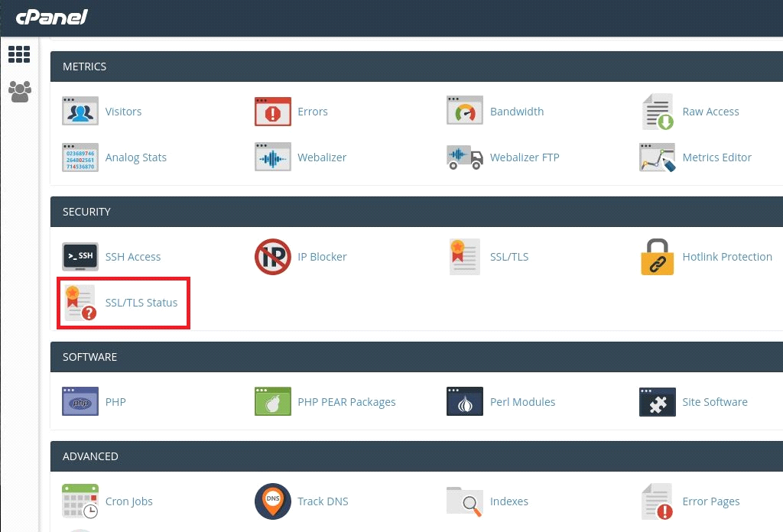This screenshot has width=783, height=532.
Task: Click the SSL/TLS certificate icon
Action: point(465,257)
